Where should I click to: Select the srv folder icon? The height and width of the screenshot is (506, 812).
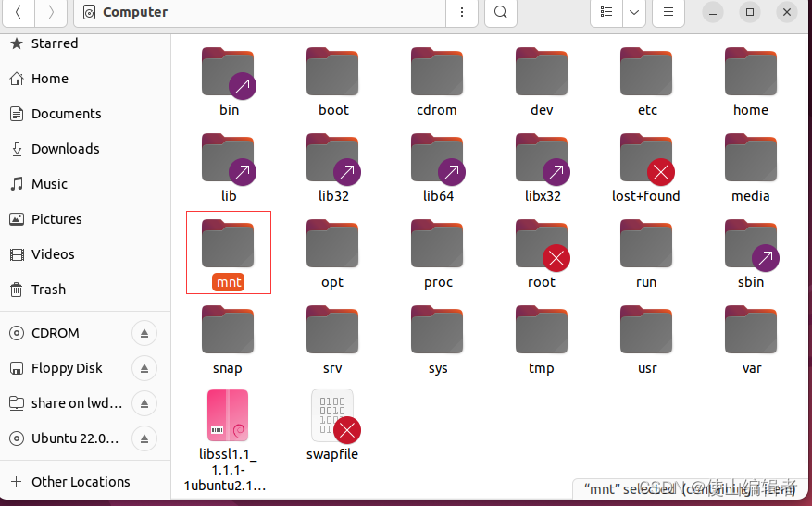tap(332, 330)
